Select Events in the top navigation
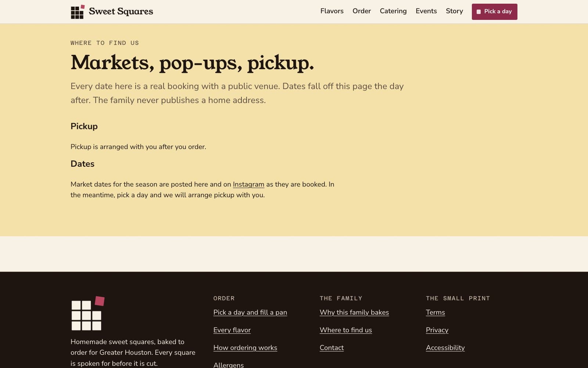The height and width of the screenshot is (368, 588). pyautogui.click(x=426, y=11)
